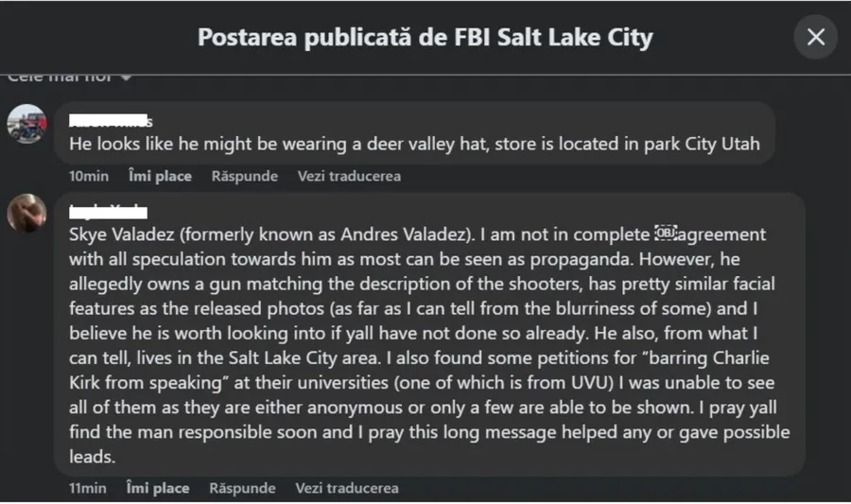Click the author name above the deer valley comment
This screenshot has width=851, height=504.
point(112,121)
